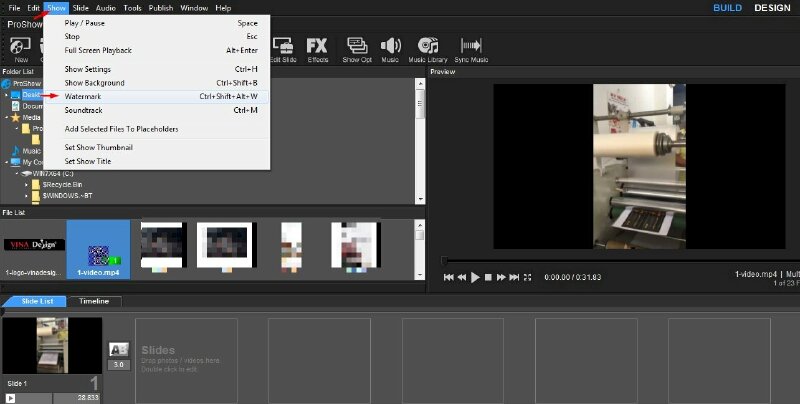Select Soundtrack menu entry

(157, 110)
